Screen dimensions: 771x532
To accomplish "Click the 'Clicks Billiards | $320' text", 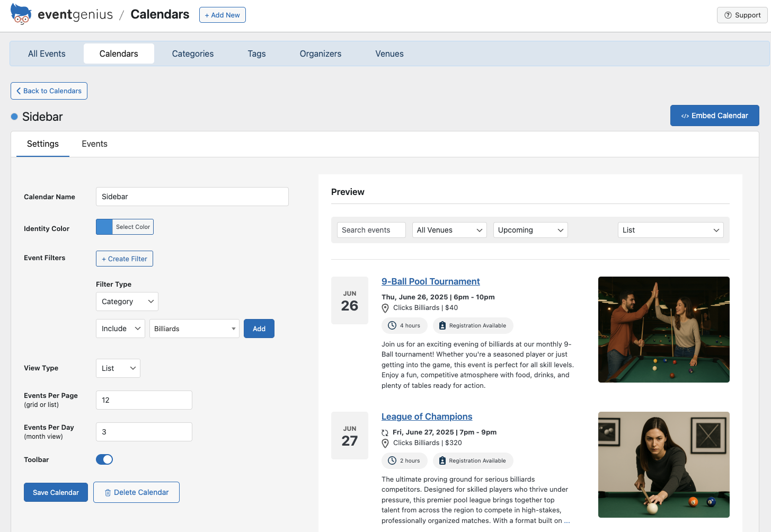I will [x=428, y=443].
